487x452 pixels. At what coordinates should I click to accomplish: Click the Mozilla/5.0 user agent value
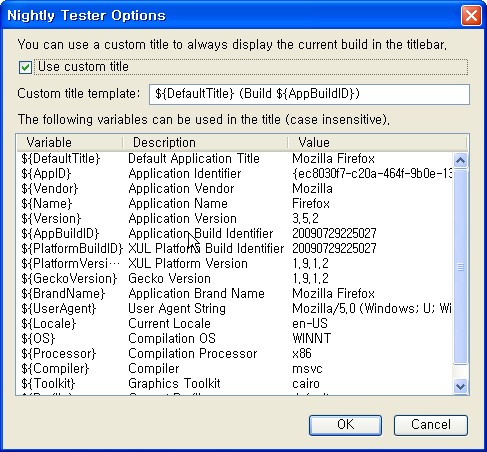372,308
